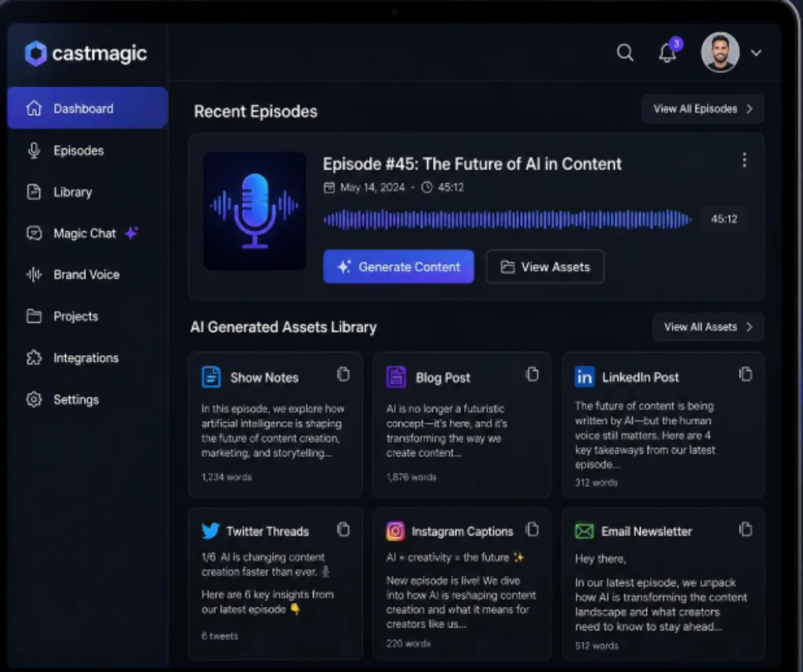Click the Dashboard home icon

coord(34,108)
